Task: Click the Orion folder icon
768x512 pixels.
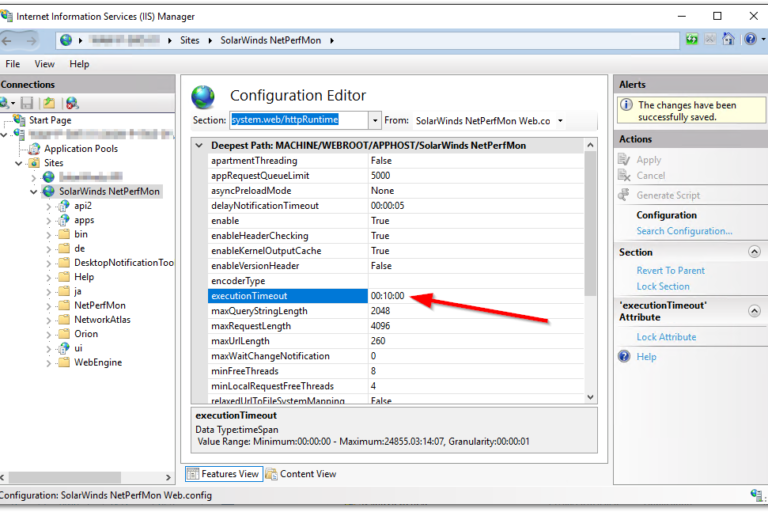Action: pyautogui.click(x=64, y=334)
